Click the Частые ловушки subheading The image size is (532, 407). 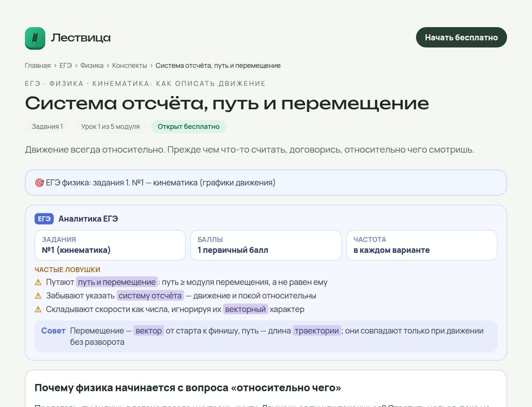(68, 270)
